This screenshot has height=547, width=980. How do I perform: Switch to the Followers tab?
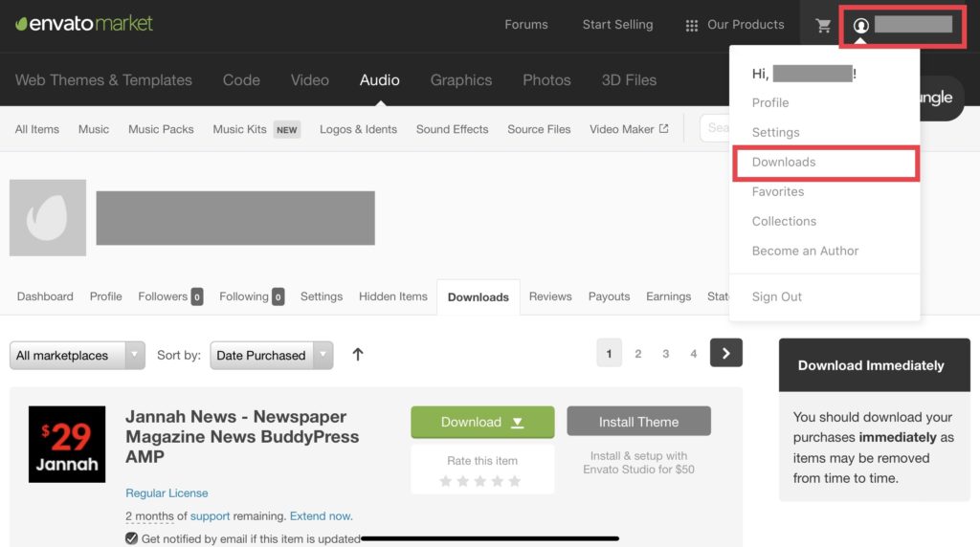[170, 296]
